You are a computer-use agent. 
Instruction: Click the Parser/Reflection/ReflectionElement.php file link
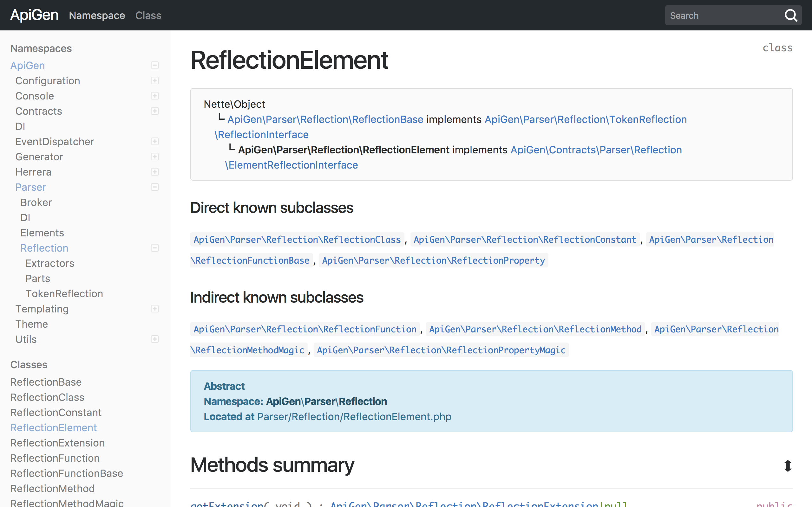(x=354, y=416)
